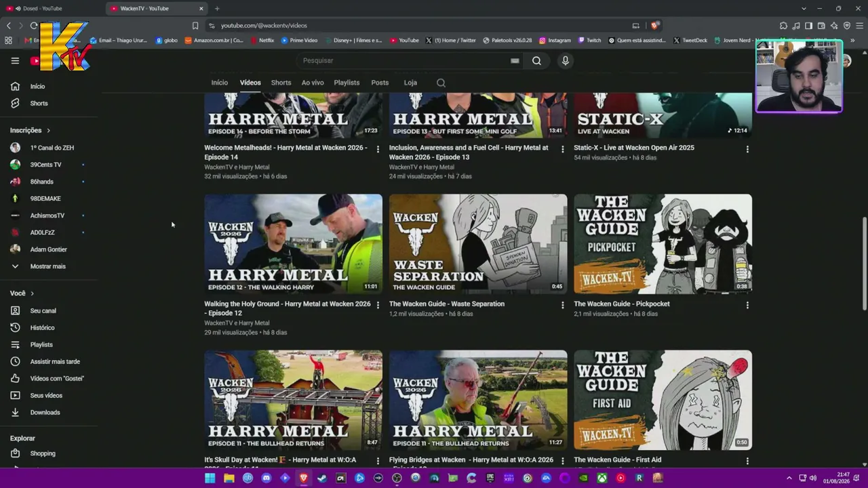Go back with the browser back arrow
Viewport: 868px width, 488px height.
pos(9,26)
